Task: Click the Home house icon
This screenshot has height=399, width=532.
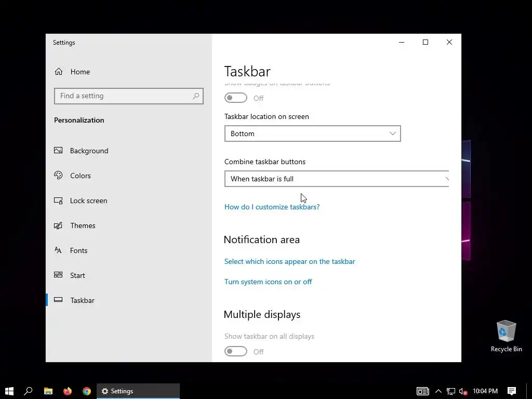Action: tap(59, 72)
